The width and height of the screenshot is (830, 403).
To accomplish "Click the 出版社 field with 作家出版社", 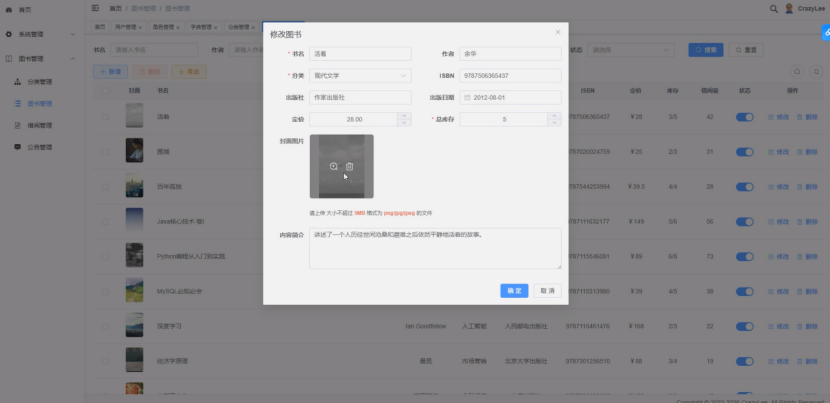I will point(360,97).
